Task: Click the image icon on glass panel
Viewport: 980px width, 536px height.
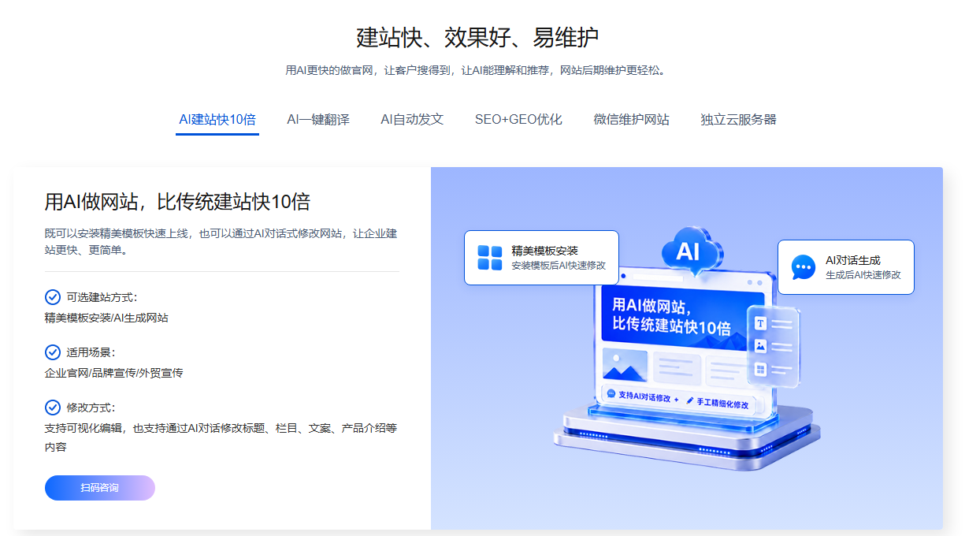Action: pos(760,346)
